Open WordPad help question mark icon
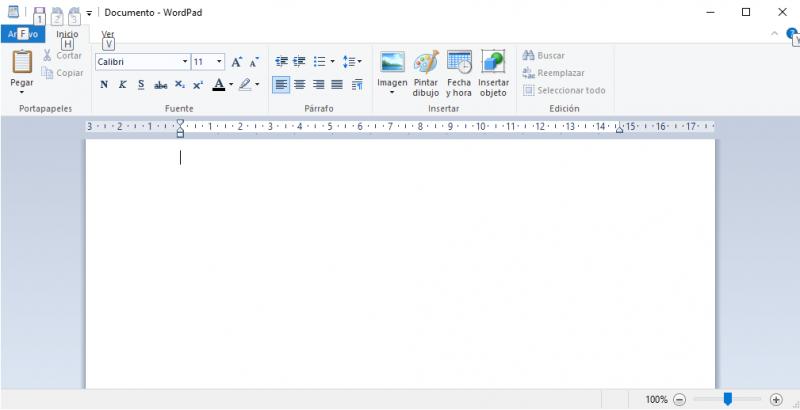 [792, 34]
